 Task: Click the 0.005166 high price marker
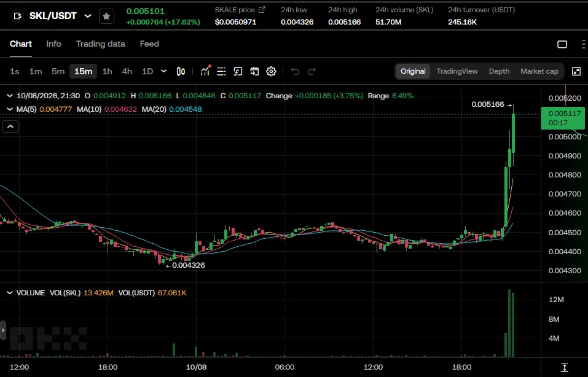[x=492, y=104]
